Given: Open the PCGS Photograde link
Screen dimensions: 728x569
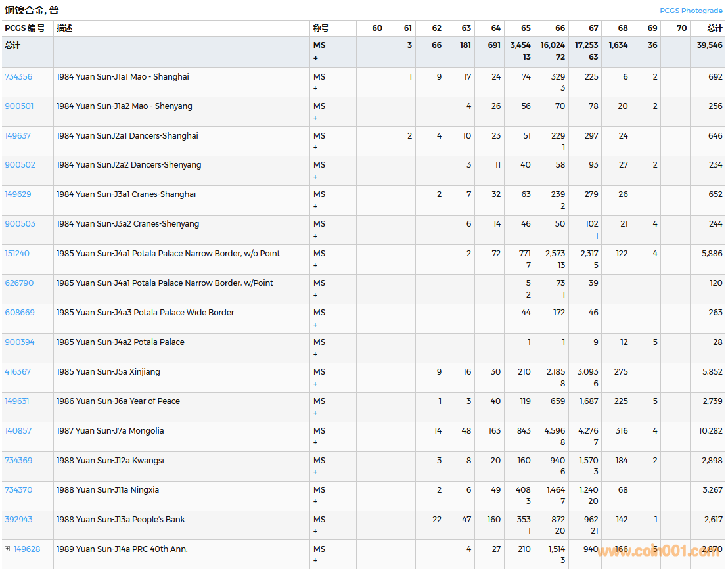Looking at the screenshot, I should 691,11.
